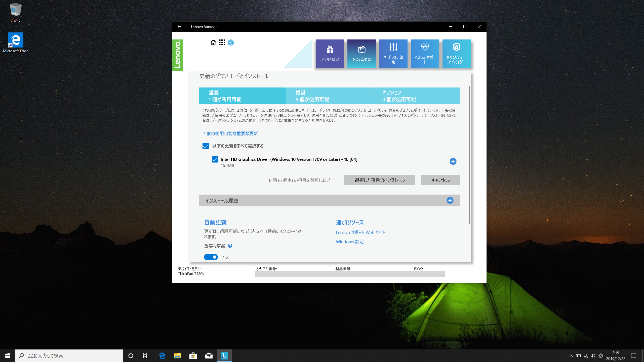Switch to the オプション 0 個が使用可能 tab
This screenshot has height=362, width=644.
point(416,96)
